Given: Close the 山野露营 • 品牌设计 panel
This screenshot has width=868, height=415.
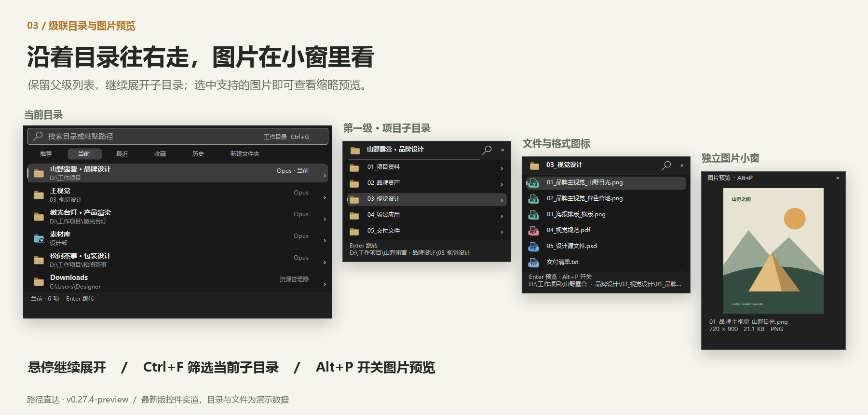Looking at the screenshot, I should [x=502, y=150].
